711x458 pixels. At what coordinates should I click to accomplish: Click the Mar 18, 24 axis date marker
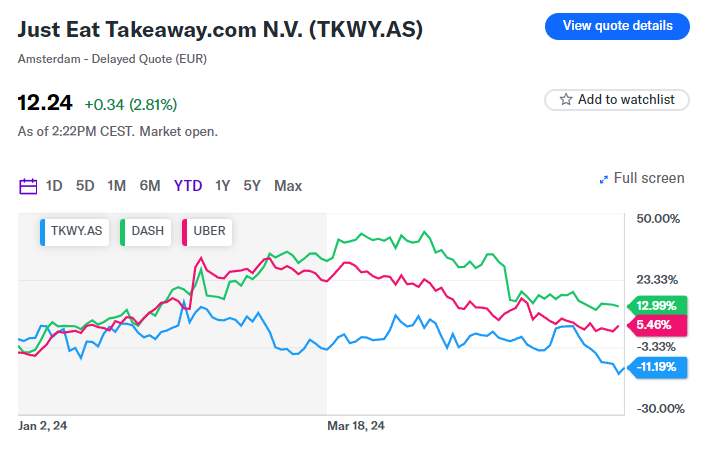[356, 426]
